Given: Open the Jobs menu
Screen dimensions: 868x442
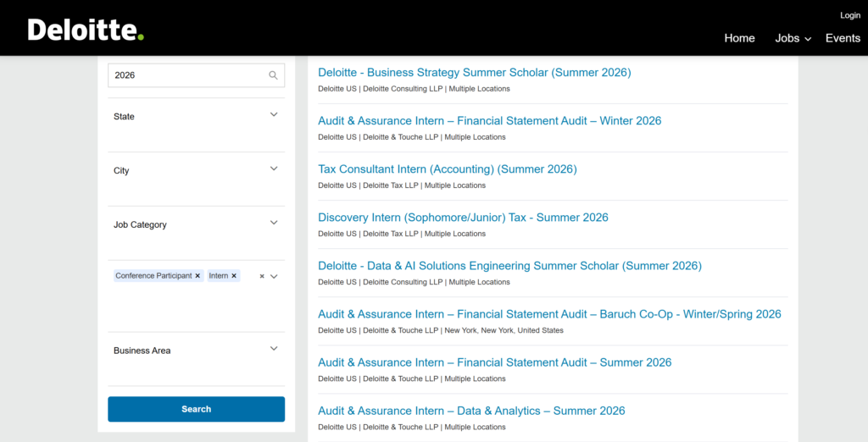Looking at the screenshot, I should 787,38.
